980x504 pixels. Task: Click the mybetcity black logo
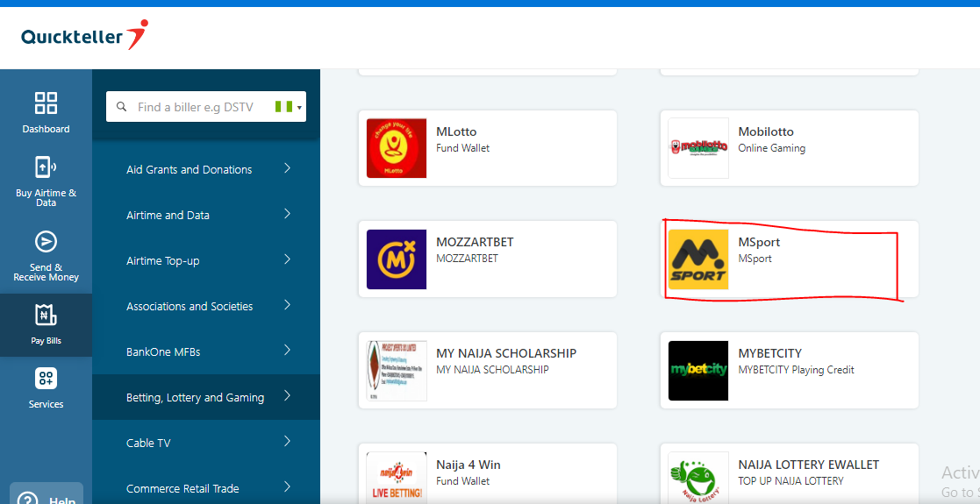(x=698, y=371)
